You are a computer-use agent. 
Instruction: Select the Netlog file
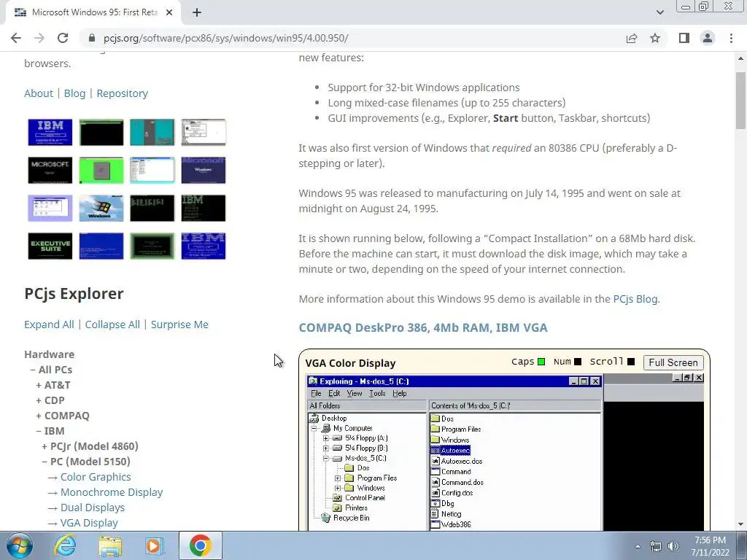451,514
